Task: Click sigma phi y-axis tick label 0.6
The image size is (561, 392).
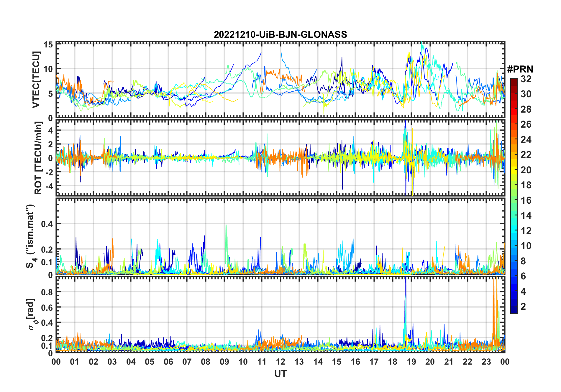Action: (x=47, y=307)
